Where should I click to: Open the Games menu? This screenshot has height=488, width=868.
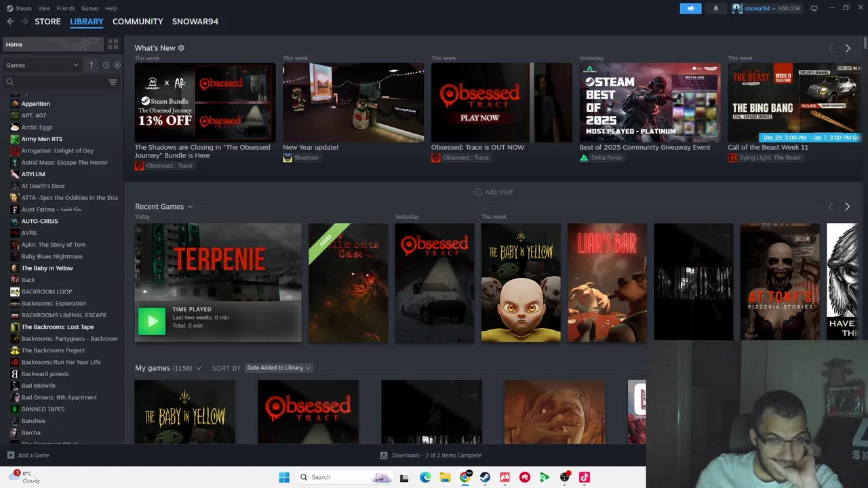coord(90,8)
